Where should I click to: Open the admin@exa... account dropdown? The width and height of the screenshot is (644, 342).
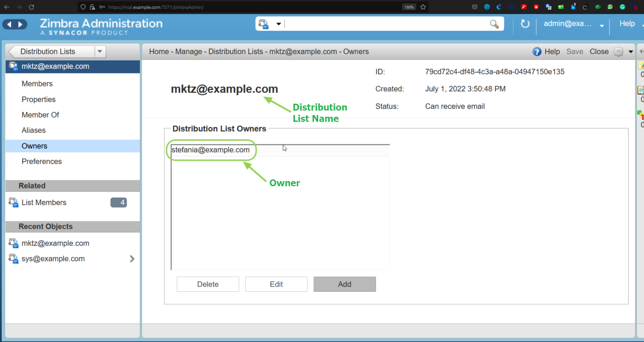coord(602,26)
